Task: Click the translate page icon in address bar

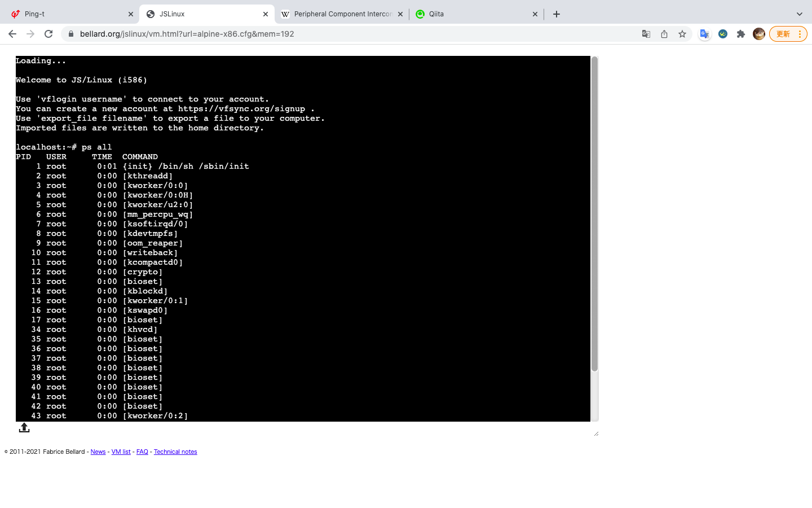Action: (x=646, y=34)
